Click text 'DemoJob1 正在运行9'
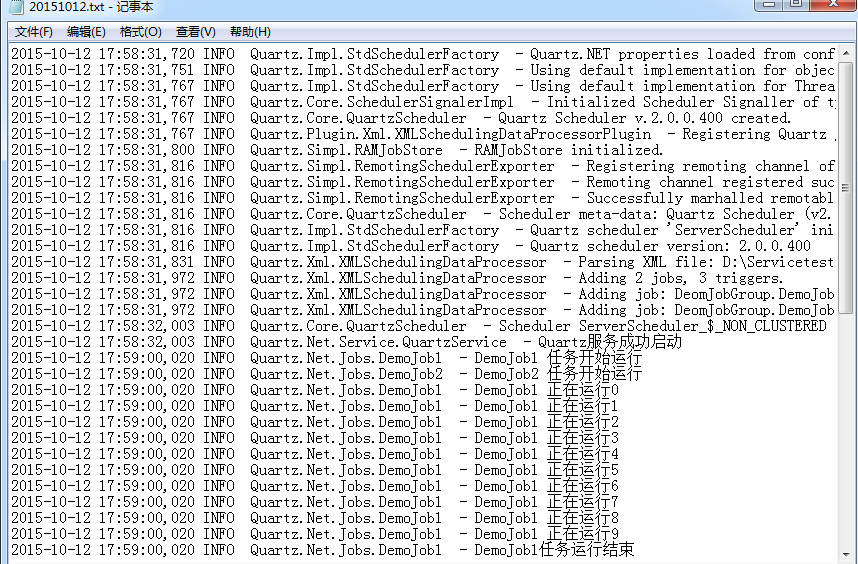Image resolution: width=858 pixels, height=564 pixels. [547, 534]
